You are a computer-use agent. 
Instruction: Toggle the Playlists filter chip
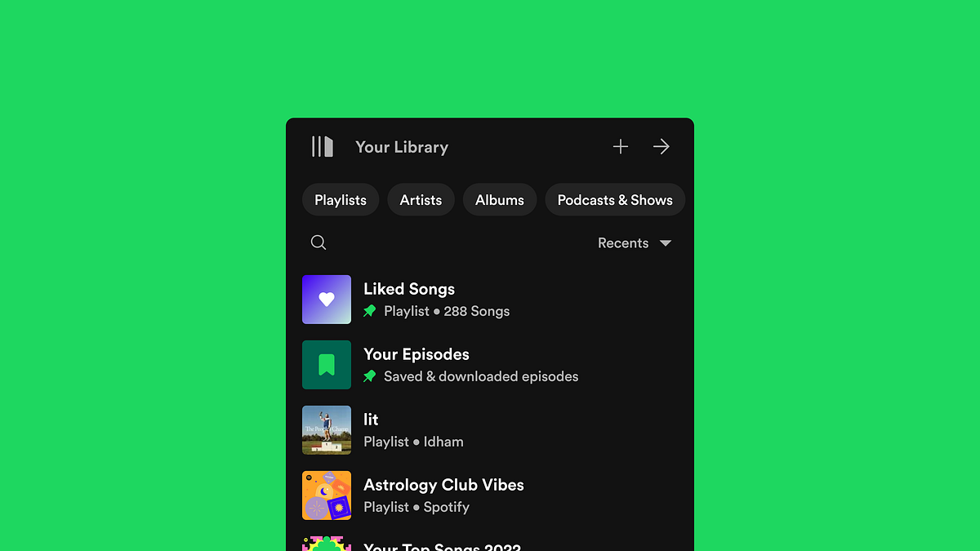pos(340,199)
